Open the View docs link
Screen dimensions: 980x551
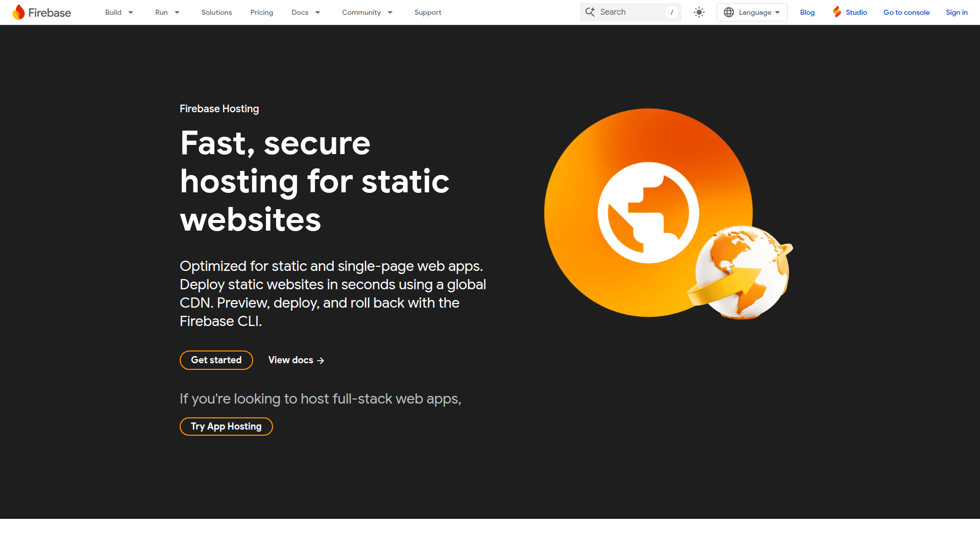coord(296,360)
